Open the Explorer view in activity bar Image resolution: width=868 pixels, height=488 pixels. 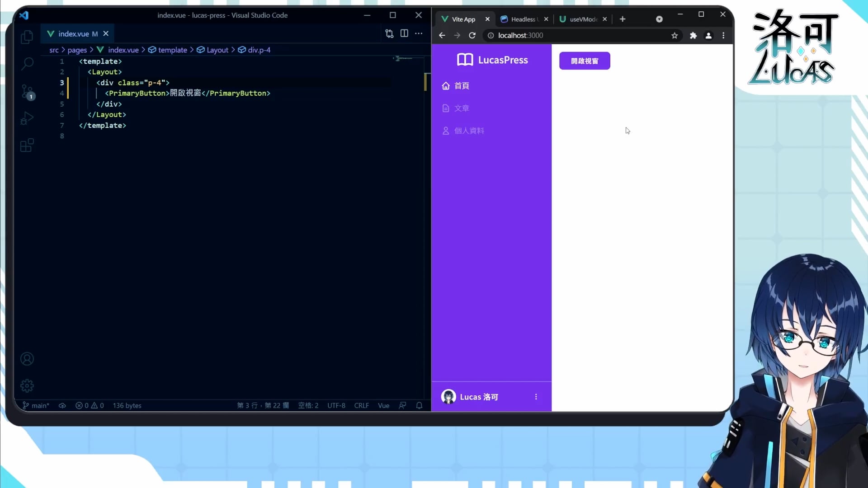(27, 37)
